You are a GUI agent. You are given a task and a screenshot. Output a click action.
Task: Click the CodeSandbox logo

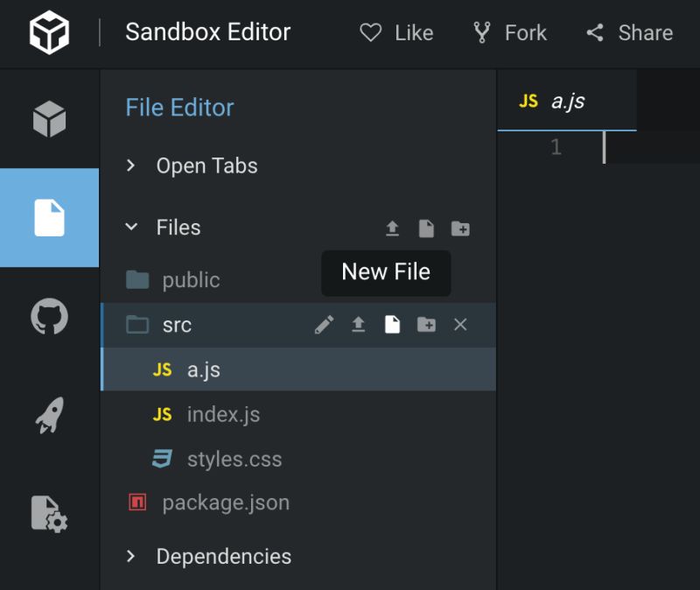click(50, 33)
